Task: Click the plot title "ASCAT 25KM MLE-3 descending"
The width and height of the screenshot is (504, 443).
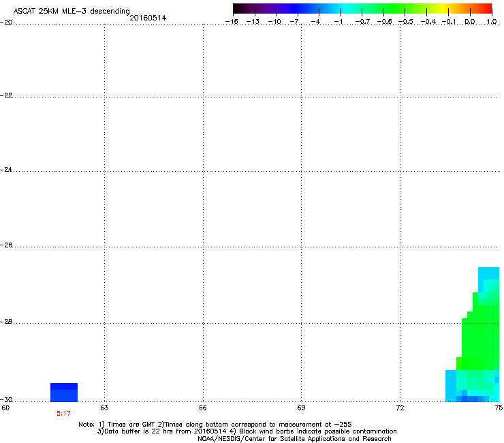Action: pyautogui.click(x=72, y=12)
